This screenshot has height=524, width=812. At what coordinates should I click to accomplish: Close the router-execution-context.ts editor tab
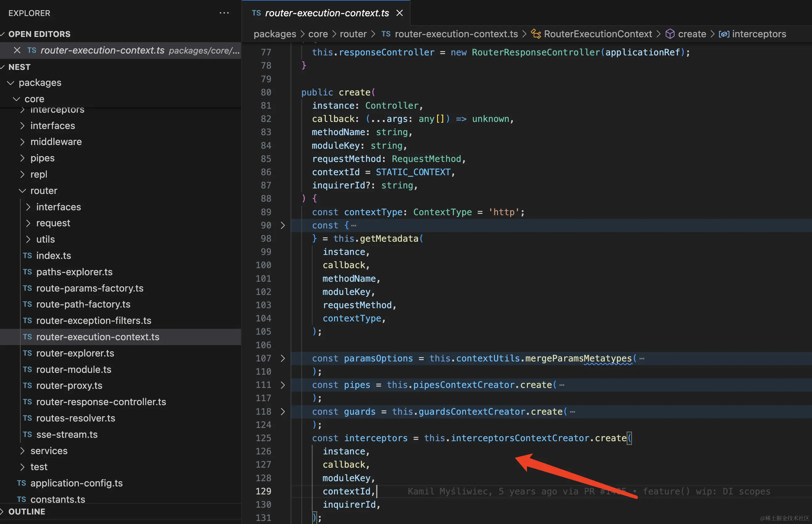click(400, 13)
